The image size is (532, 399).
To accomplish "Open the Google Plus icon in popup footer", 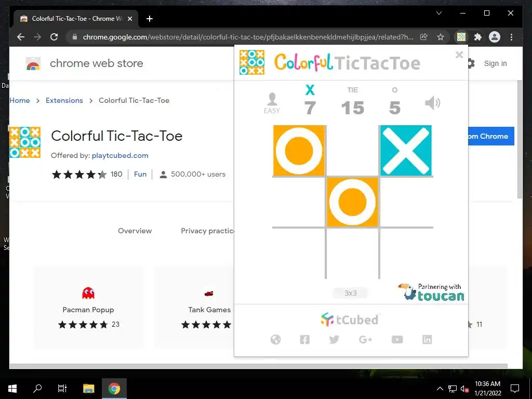I will pos(365,339).
